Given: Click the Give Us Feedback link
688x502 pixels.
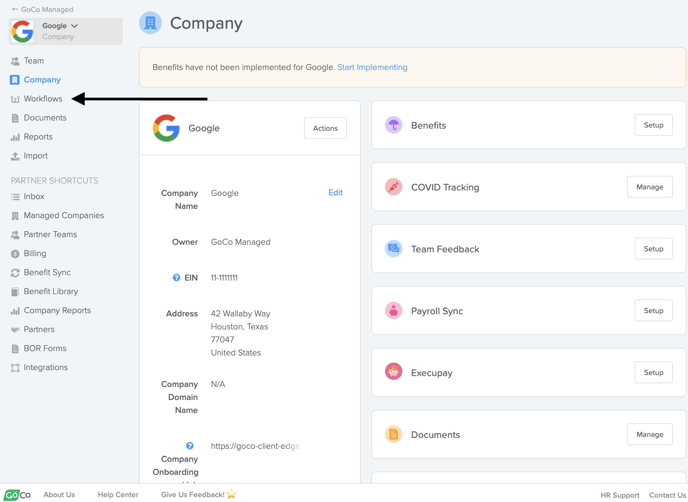Looking at the screenshot, I should pyautogui.click(x=198, y=495).
